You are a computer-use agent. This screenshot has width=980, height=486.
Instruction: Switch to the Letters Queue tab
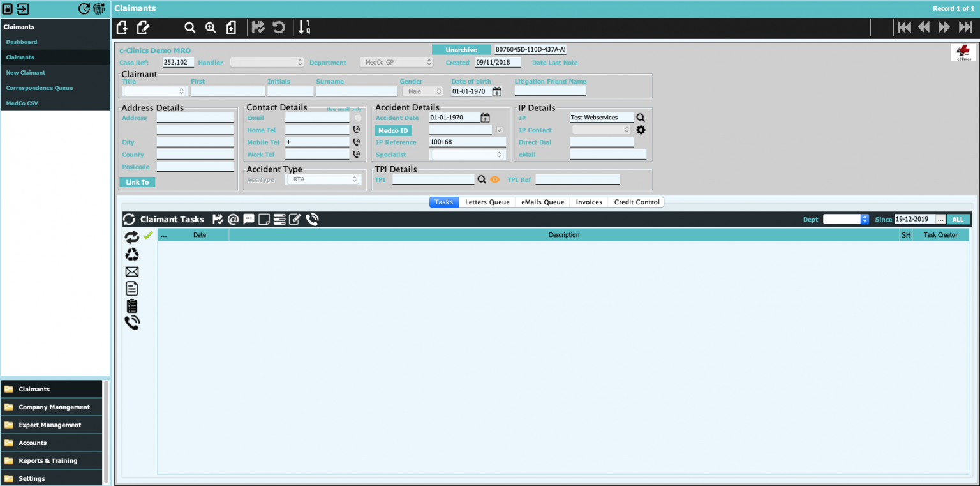[x=487, y=202]
